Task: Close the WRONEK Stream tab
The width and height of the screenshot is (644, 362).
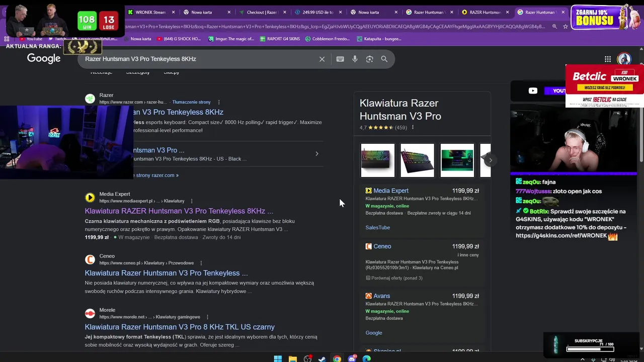Action: pos(174,12)
